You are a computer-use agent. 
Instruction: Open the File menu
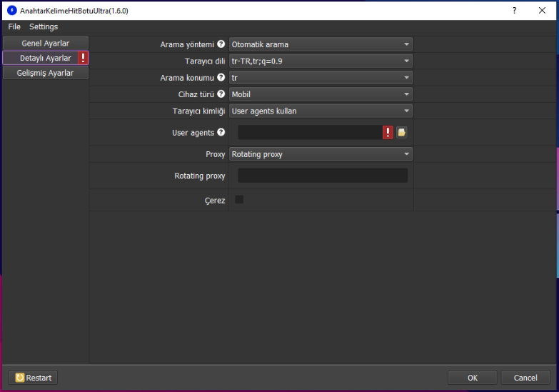[14, 26]
